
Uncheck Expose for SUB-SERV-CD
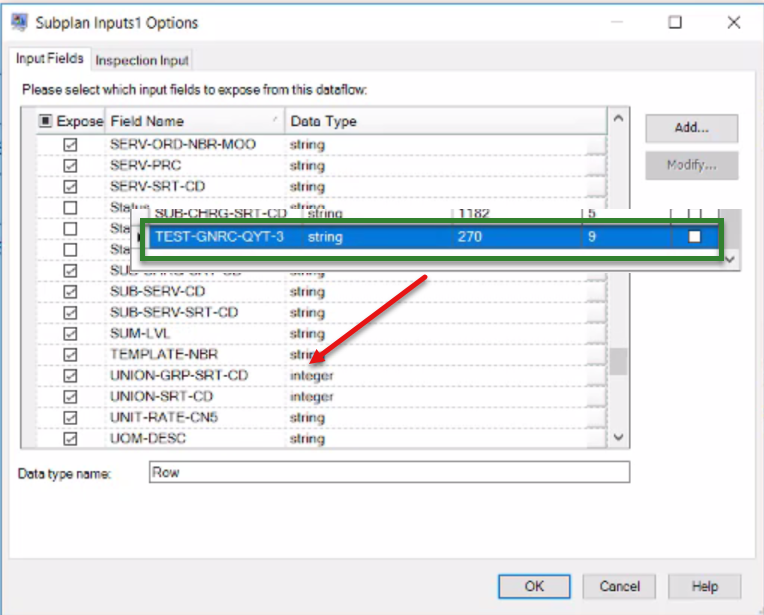[x=70, y=291]
